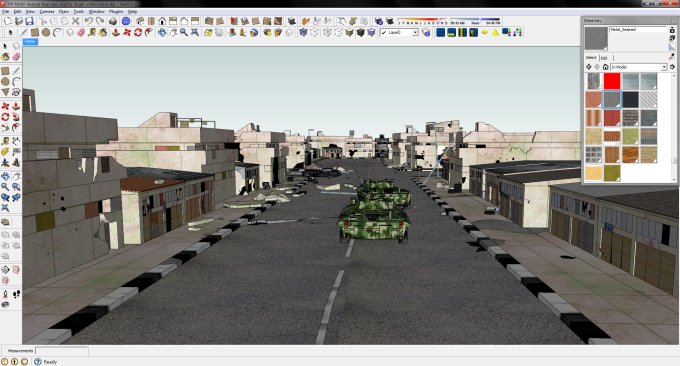Choose the Line pencil tool in top toolbar
The height and width of the screenshot is (366, 680).
pos(23,33)
